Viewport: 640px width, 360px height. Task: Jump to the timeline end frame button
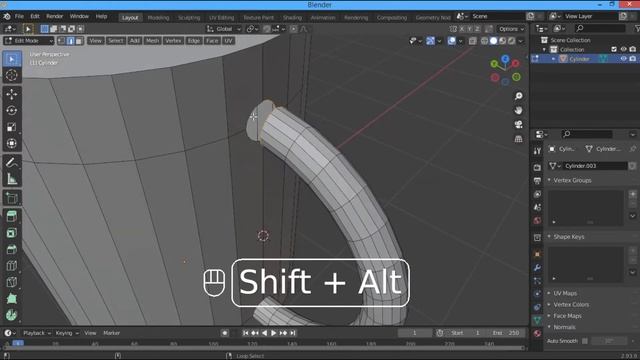[x=293, y=333]
